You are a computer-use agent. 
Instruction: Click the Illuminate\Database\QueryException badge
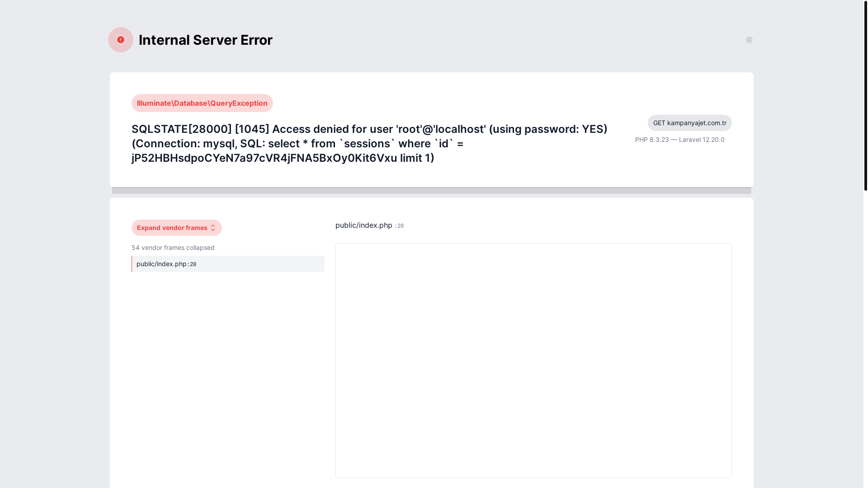point(202,103)
